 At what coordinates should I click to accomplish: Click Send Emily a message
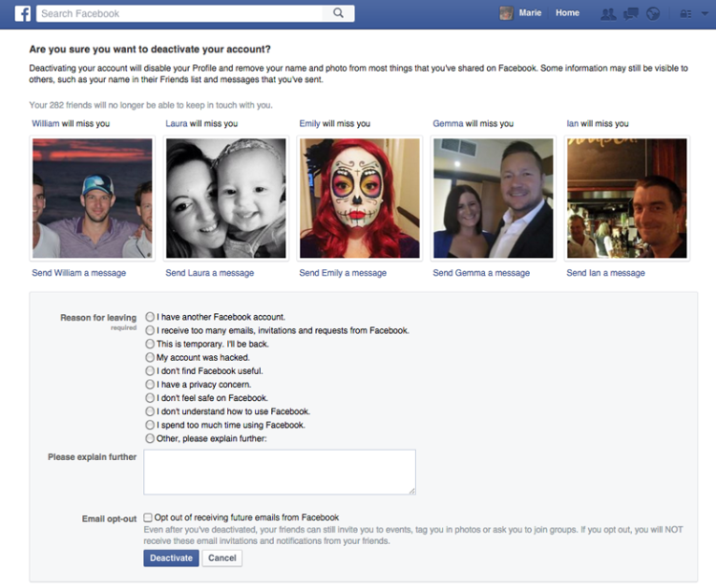(x=343, y=273)
